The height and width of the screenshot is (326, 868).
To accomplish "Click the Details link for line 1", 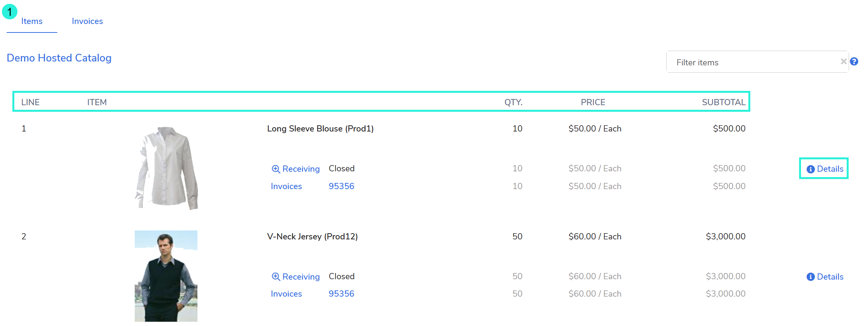I will click(830, 169).
